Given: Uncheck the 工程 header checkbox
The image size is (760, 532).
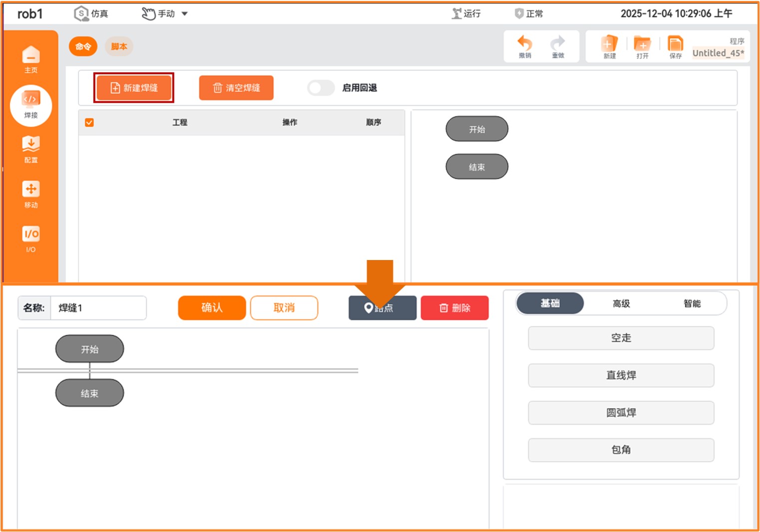Looking at the screenshot, I should click(x=89, y=122).
